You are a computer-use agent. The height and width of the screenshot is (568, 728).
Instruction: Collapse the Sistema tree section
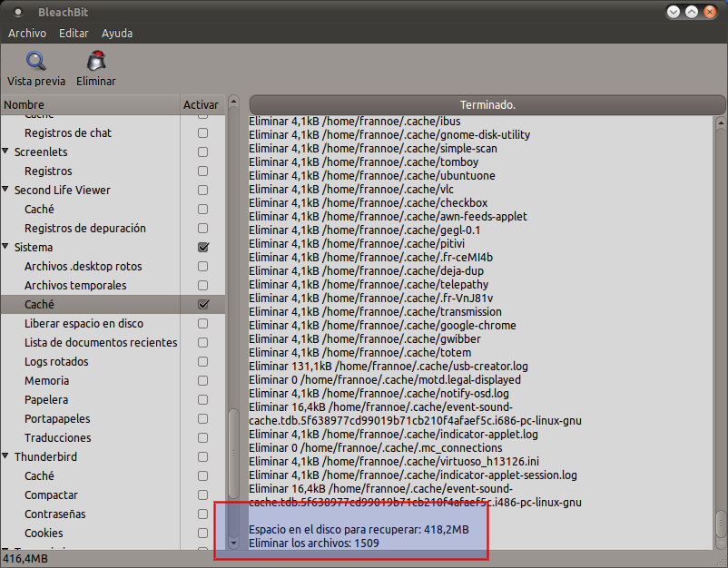coord(7,248)
